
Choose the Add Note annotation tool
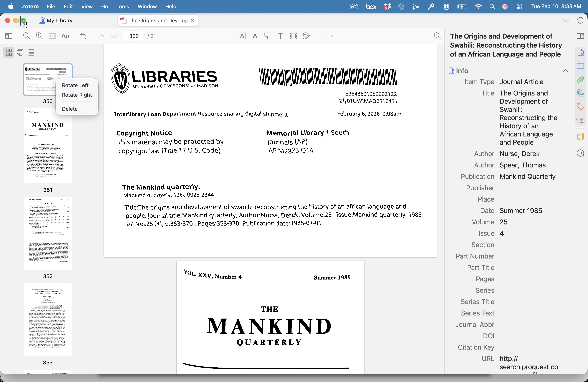(x=268, y=36)
